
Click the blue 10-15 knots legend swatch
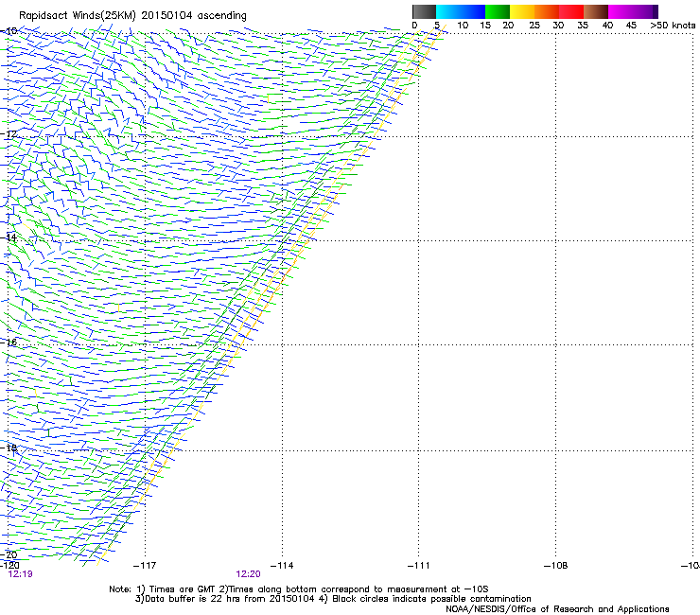point(473,11)
